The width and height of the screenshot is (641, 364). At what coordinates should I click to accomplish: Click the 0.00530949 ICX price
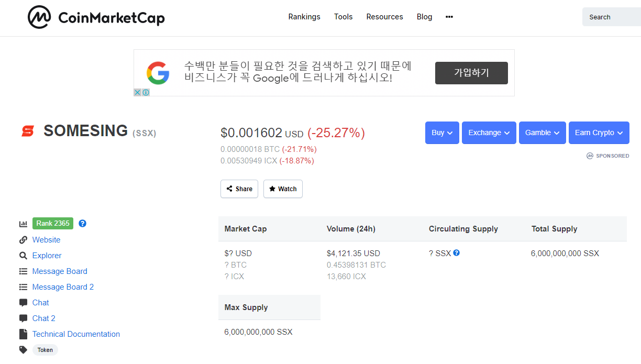pyautogui.click(x=249, y=161)
